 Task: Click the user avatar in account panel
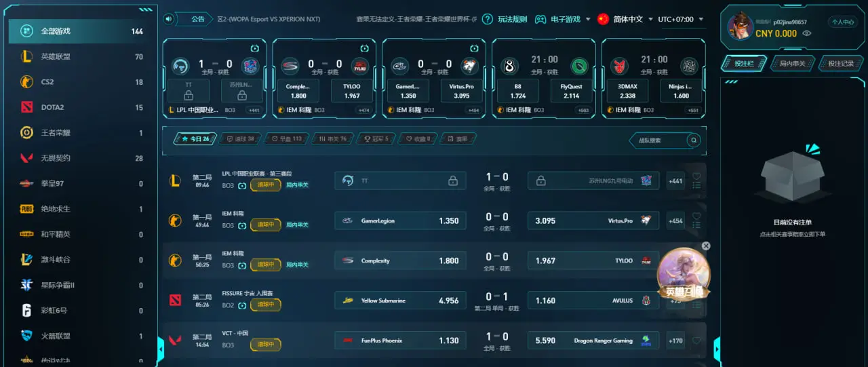pos(740,27)
